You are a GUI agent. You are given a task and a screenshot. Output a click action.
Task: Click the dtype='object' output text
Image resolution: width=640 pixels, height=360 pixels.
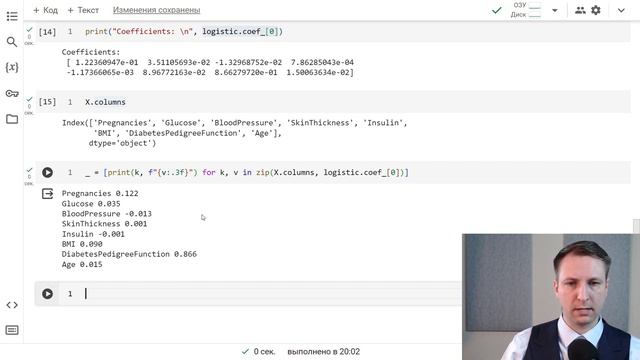pyautogui.click(x=122, y=143)
